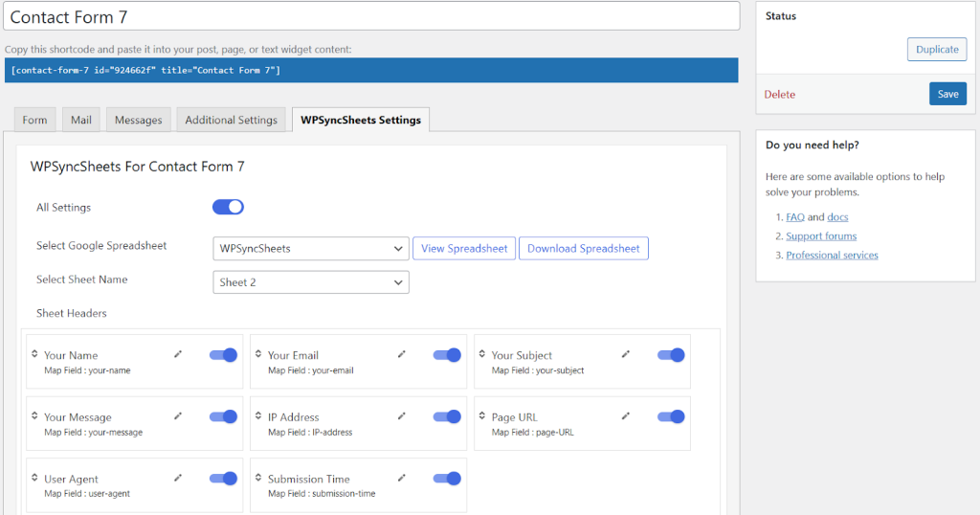Edit the User Agent header with pencil icon
The image size is (980, 515).
click(178, 478)
